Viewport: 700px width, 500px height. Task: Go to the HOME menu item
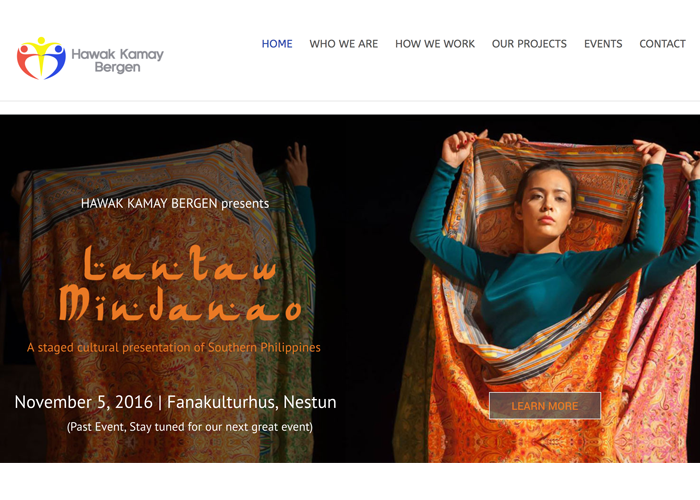point(277,44)
